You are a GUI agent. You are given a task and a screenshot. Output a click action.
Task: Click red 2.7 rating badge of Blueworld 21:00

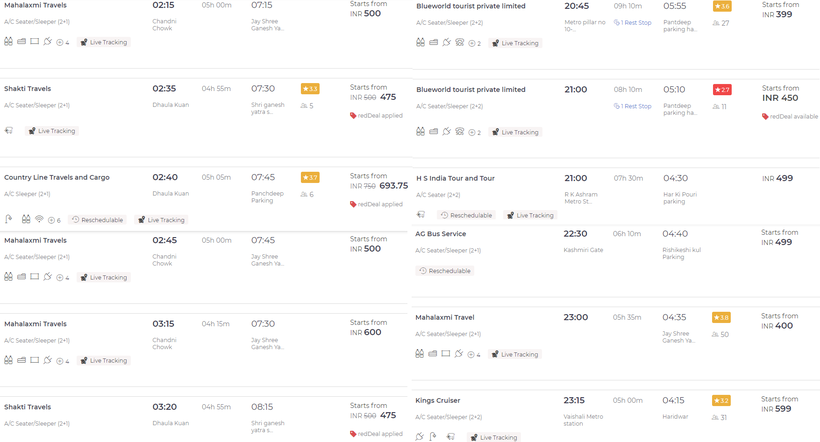pyautogui.click(x=721, y=89)
